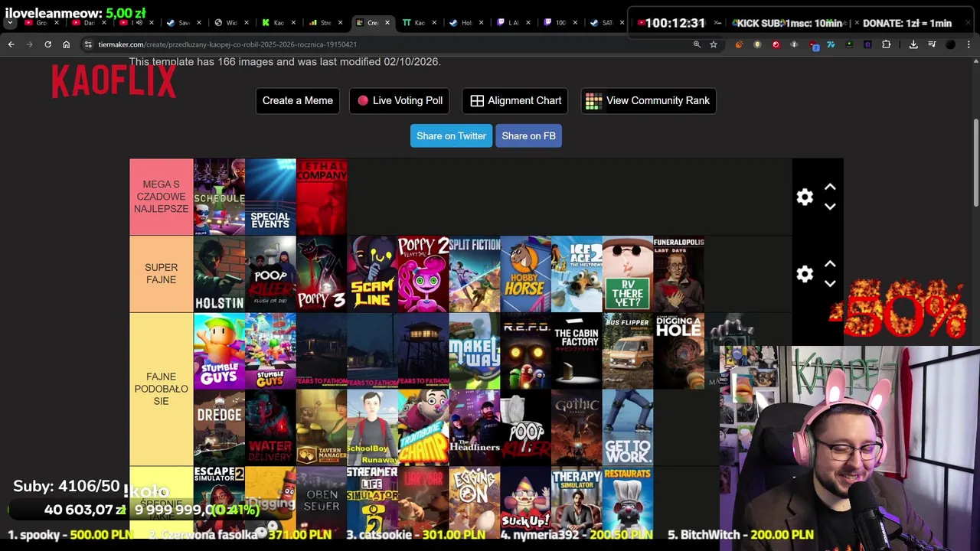The height and width of the screenshot is (551, 980).
Task: Select Trombone Champ thumbnail
Action: 423,428
